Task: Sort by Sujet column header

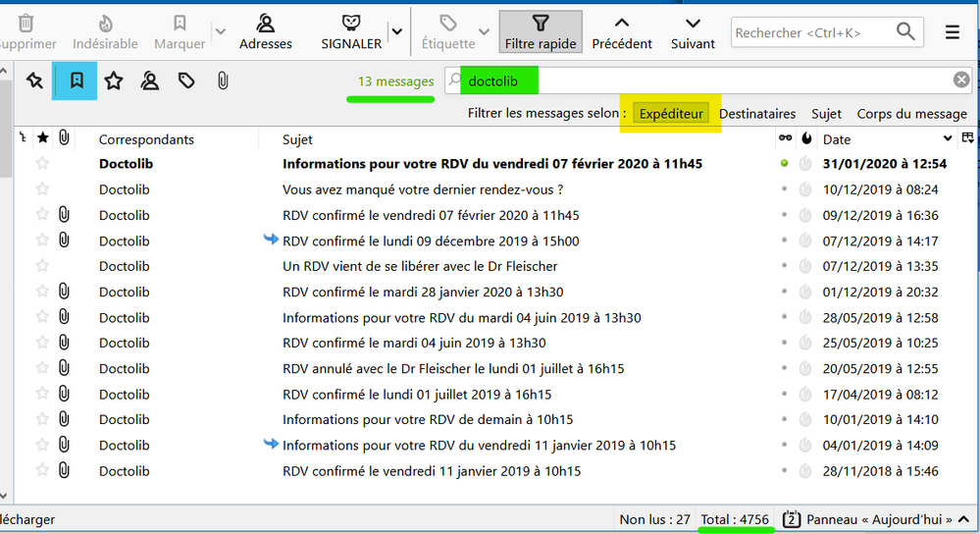Action: pos(297,139)
